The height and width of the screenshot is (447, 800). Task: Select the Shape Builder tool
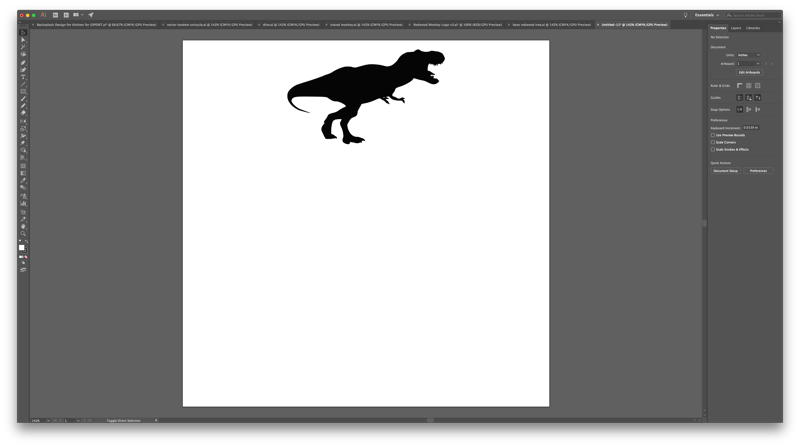23,151
